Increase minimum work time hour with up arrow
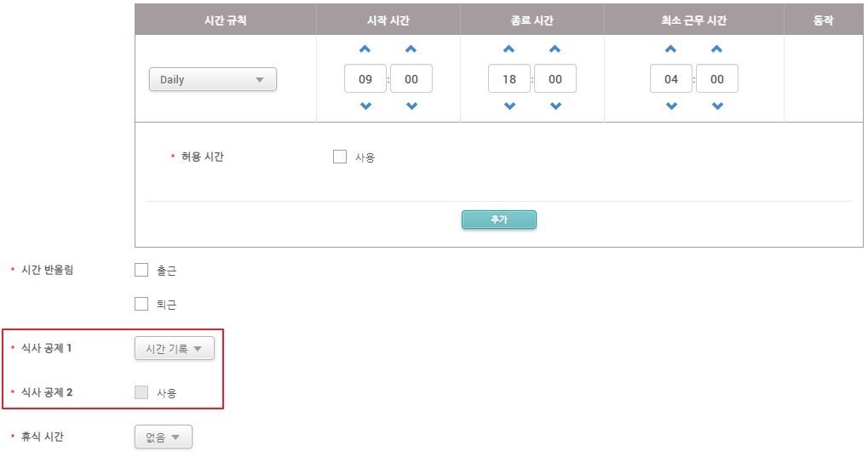 (671, 49)
